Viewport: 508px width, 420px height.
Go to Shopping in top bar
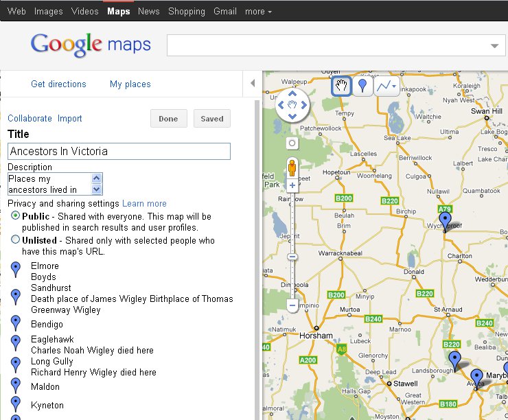tap(187, 12)
